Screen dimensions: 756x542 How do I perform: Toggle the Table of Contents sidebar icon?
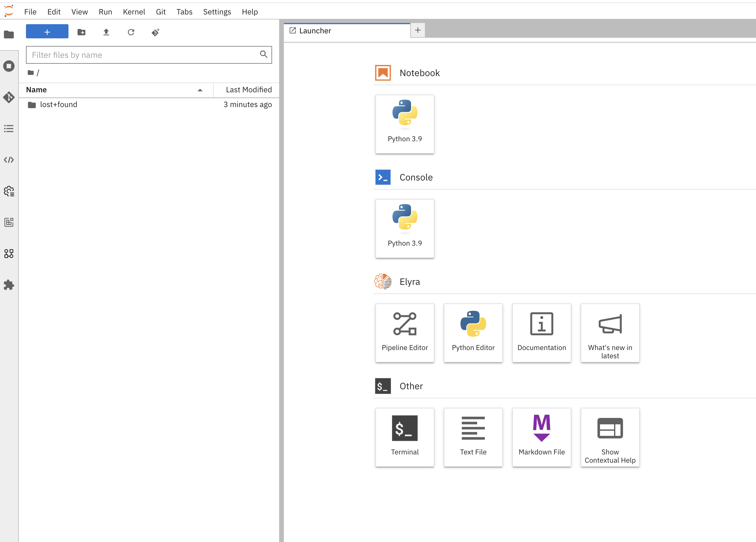click(x=9, y=129)
